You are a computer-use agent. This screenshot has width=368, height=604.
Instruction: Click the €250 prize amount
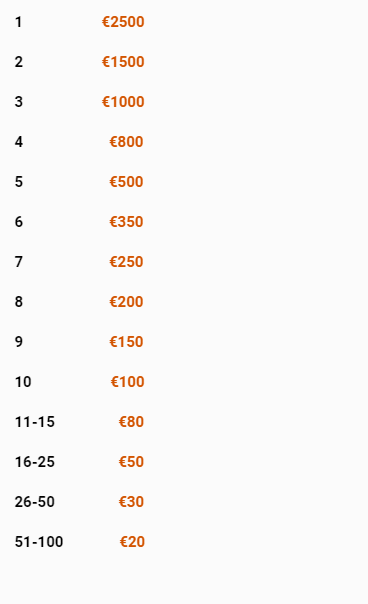[x=126, y=262]
